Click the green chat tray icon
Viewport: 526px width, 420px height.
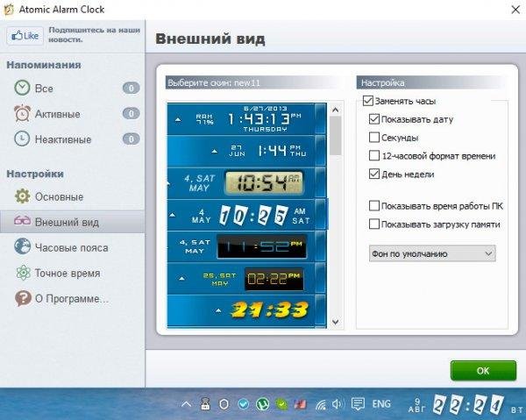[281, 404]
